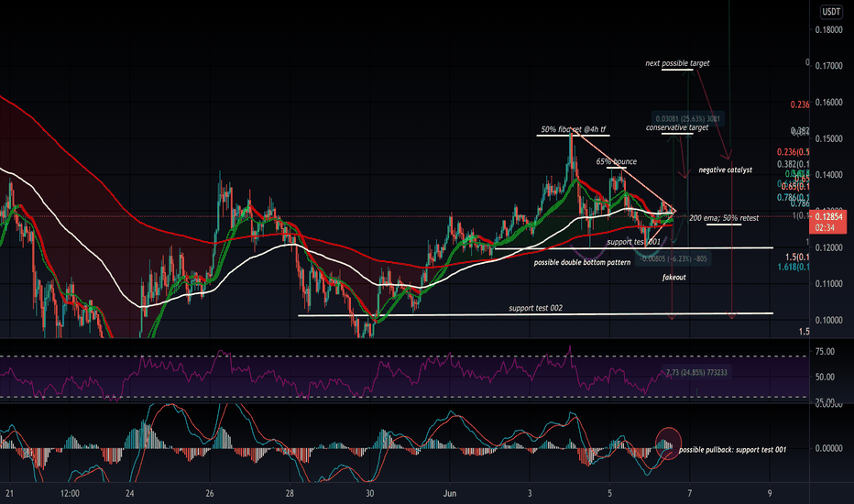Image resolution: width=854 pixels, height=504 pixels.
Task: Click date '7' on the time axis
Action: click(x=689, y=494)
